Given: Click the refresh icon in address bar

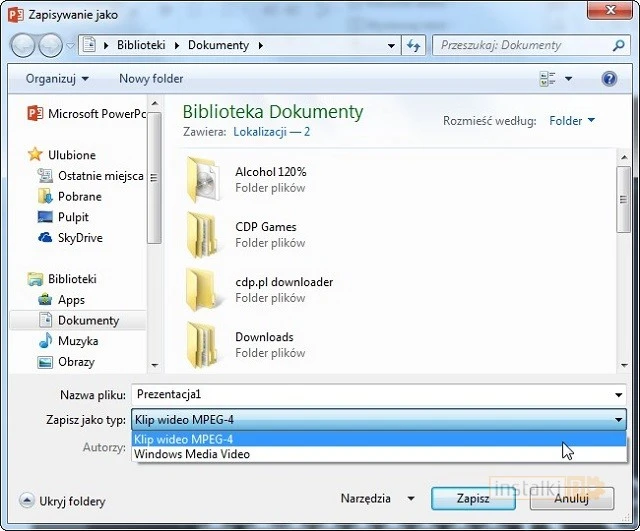Looking at the screenshot, I should (x=413, y=45).
